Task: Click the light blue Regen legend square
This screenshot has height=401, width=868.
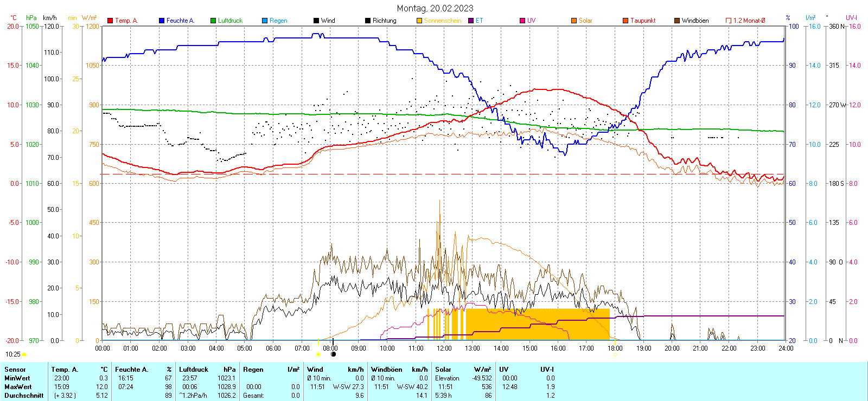Action: click(265, 21)
